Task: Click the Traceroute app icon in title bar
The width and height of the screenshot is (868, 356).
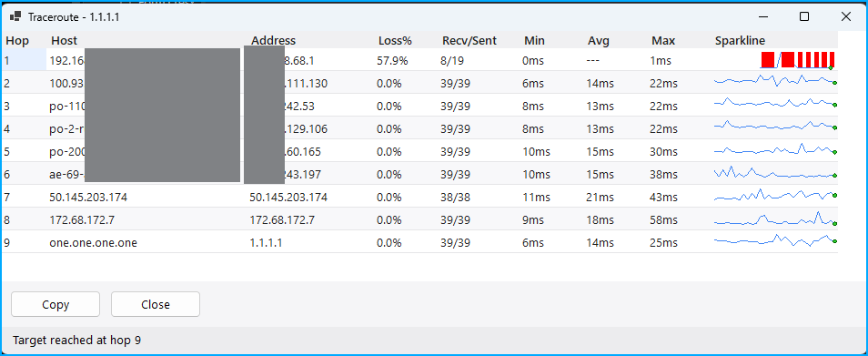Action: 15,16
